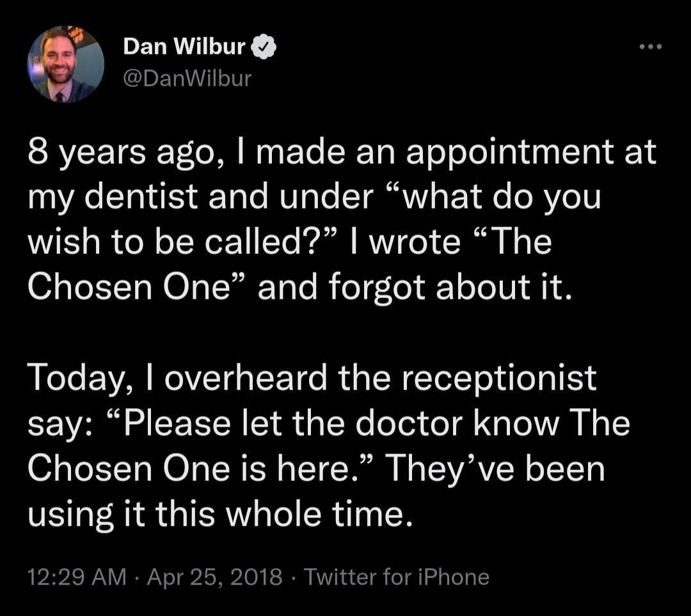
Task: Click the username area below Dan Wilbur
Action: (186, 78)
